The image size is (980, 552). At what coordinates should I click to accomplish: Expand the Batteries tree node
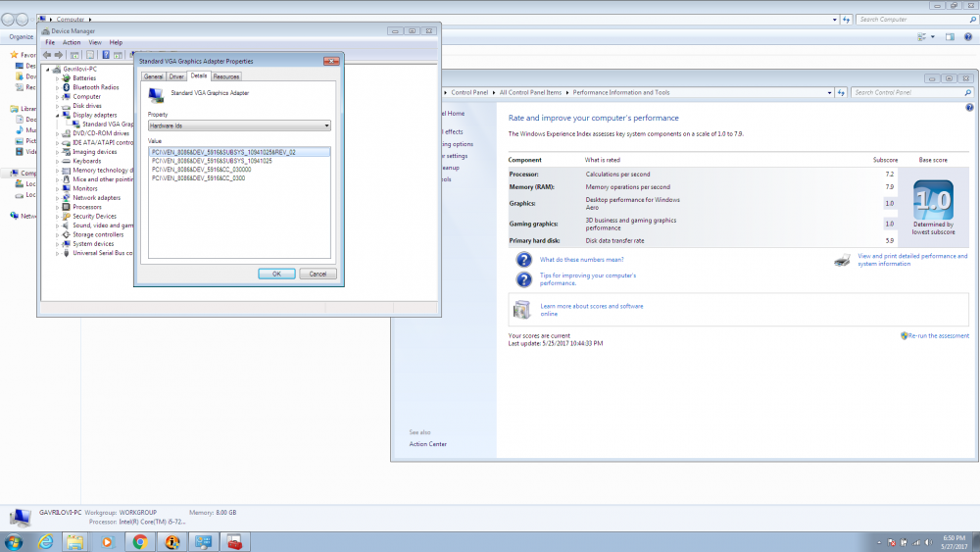(58, 78)
